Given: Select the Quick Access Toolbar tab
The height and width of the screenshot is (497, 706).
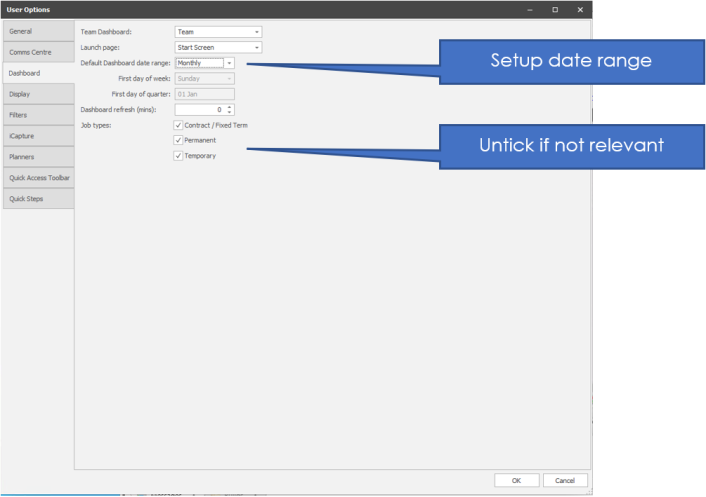Looking at the screenshot, I should pos(37,178).
